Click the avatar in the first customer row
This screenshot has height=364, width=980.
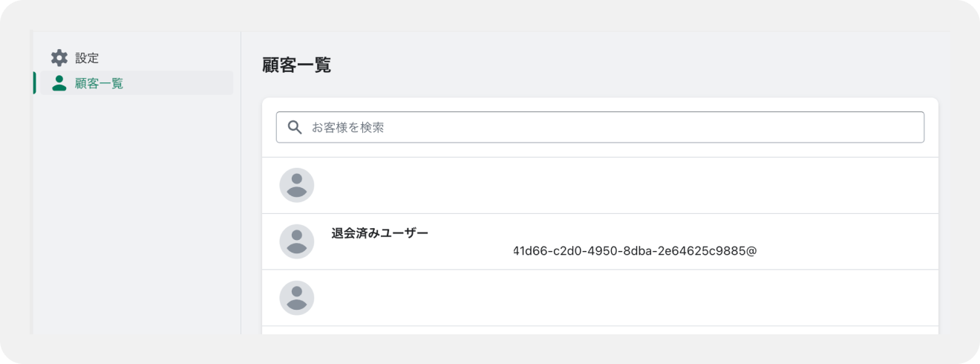297,185
